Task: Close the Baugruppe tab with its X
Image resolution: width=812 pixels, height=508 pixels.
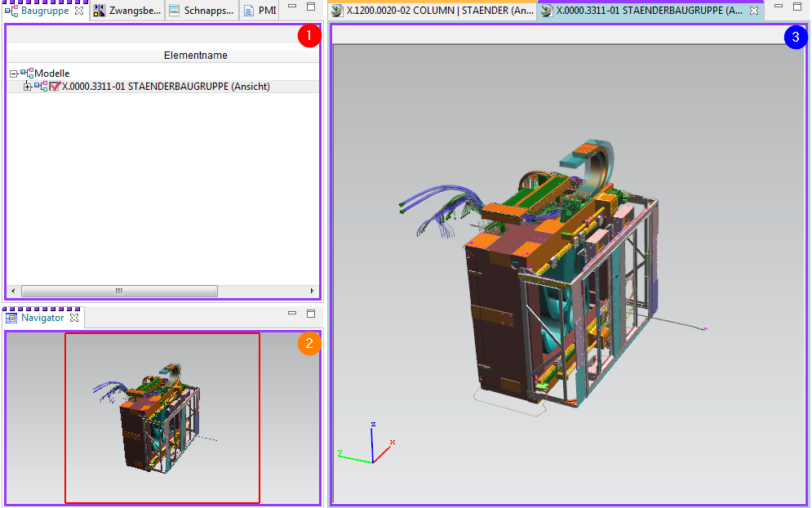Action: [79, 11]
